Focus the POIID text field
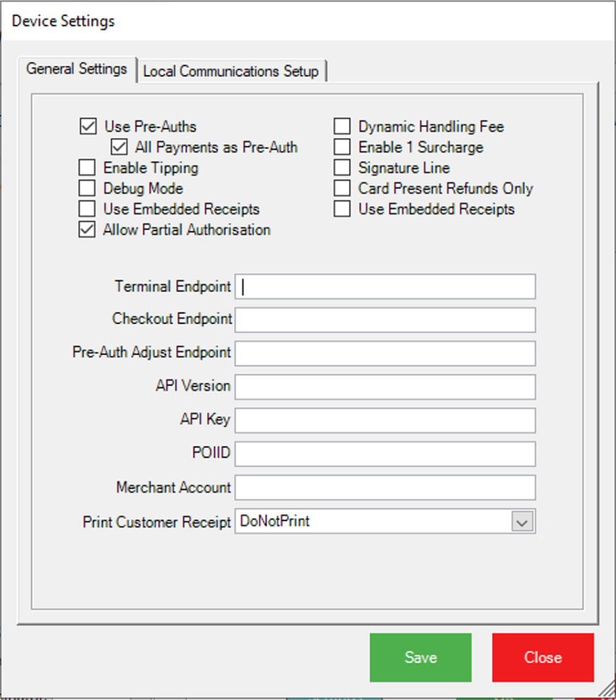 [x=385, y=454]
